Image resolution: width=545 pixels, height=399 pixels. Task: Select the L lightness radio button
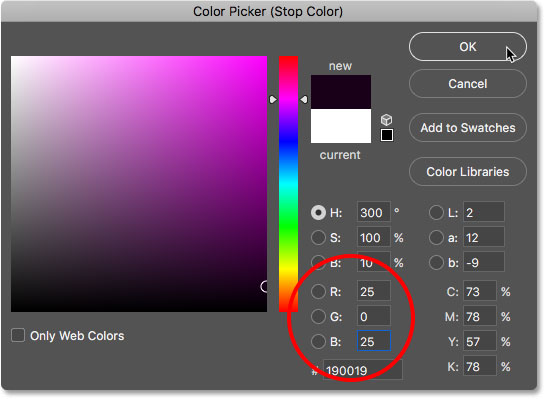coord(436,212)
